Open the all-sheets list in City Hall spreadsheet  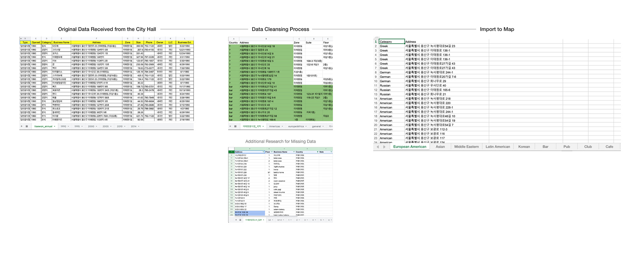tap(27, 126)
